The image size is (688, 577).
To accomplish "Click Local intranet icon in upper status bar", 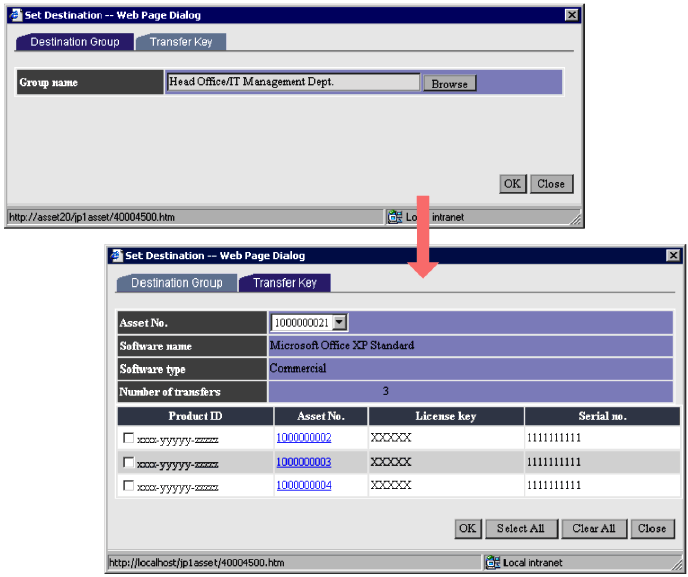I will [x=394, y=217].
